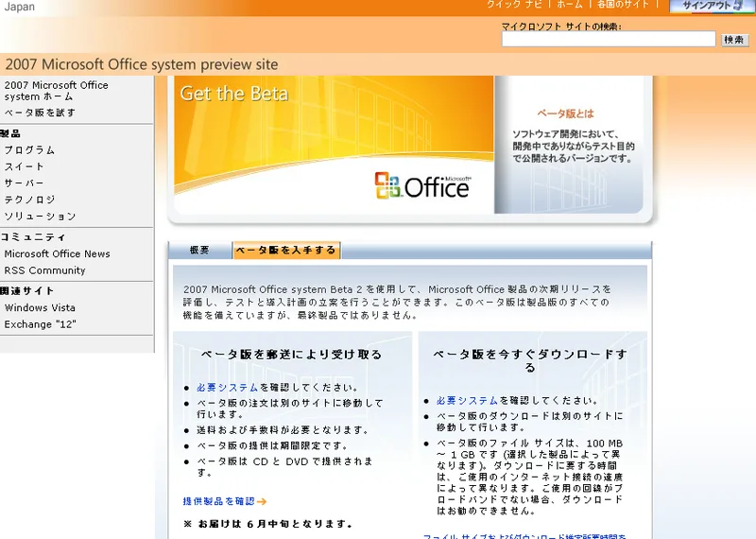
Task: Click the 検索 search button
Action: [734, 40]
